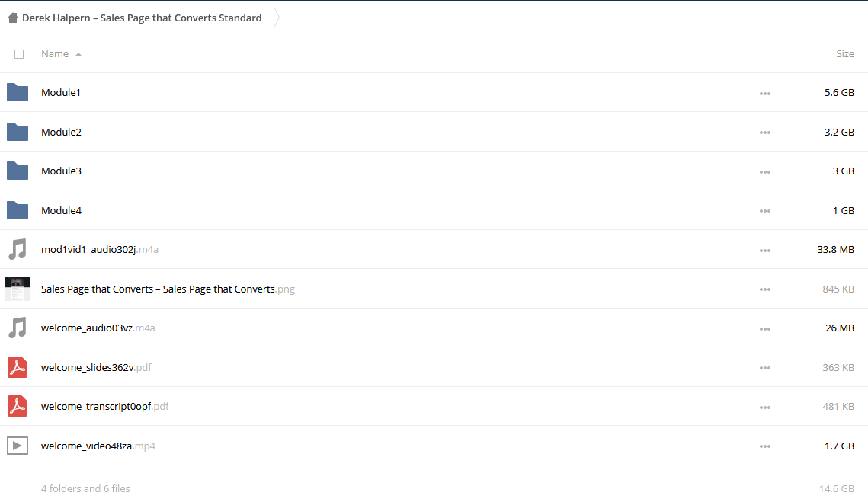Image resolution: width=868 pixels, height=502 pixels.
Task: Click the 5.6 GB size of Module1
Action: click(x=839, y=92)
